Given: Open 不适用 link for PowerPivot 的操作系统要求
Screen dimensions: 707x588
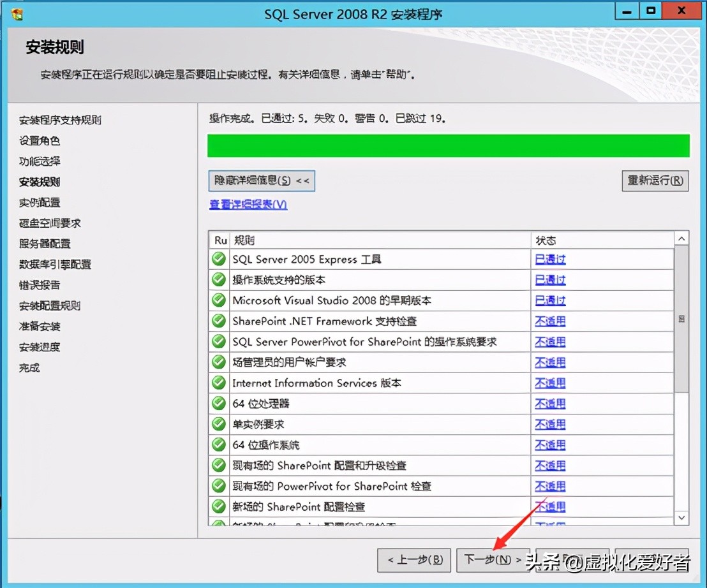Looking at the screenshot, I should coord(550,342).
